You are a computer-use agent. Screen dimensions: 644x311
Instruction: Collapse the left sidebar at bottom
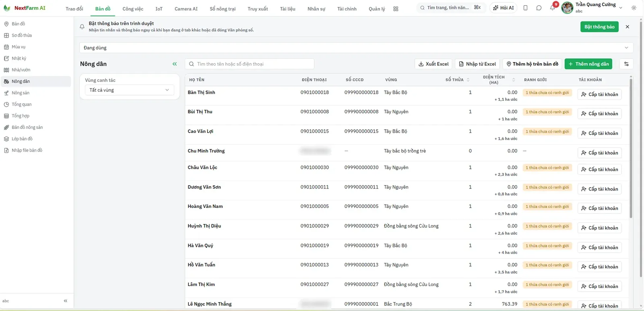(x=66, y=301)
